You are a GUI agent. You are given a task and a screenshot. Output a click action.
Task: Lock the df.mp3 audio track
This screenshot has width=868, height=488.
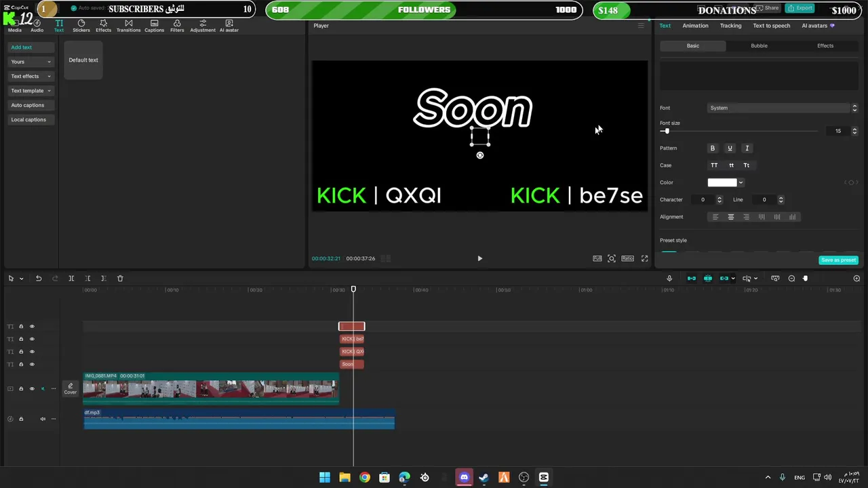21,419
